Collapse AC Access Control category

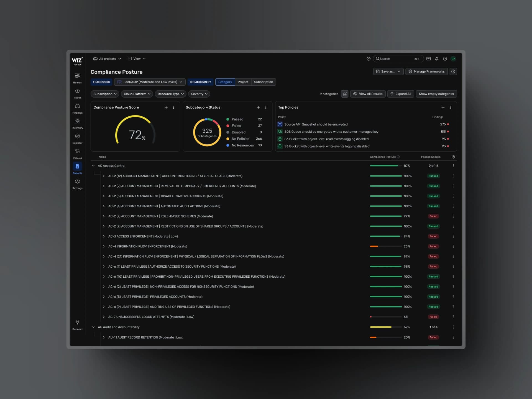[93, 166]
